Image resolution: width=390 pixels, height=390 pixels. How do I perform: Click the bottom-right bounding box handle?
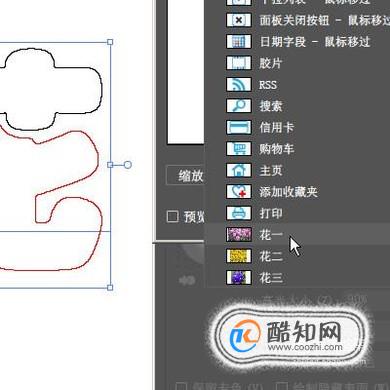[x=110, y=287]
